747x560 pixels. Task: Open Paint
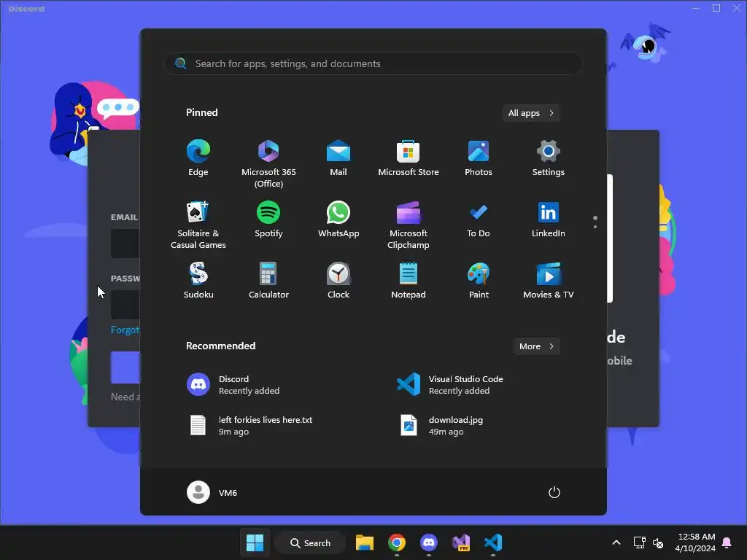tap(479, 281)
